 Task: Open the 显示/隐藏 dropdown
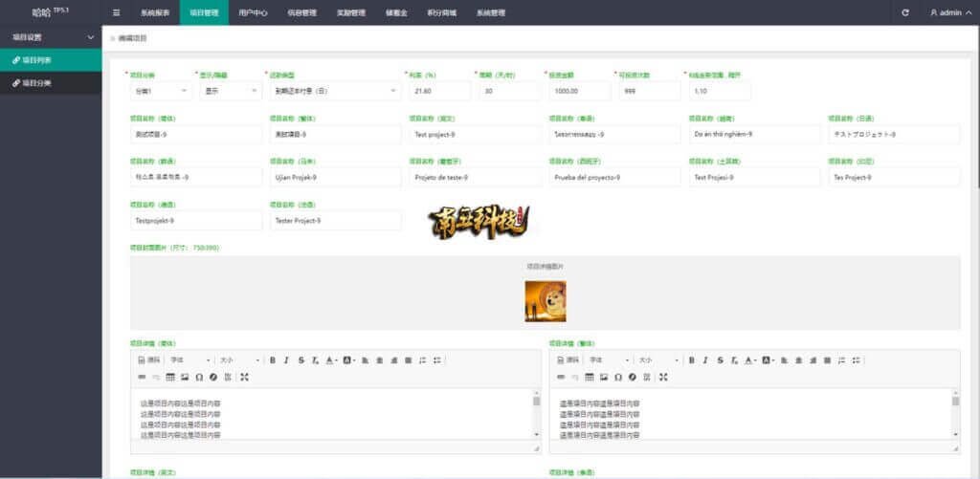230,91
